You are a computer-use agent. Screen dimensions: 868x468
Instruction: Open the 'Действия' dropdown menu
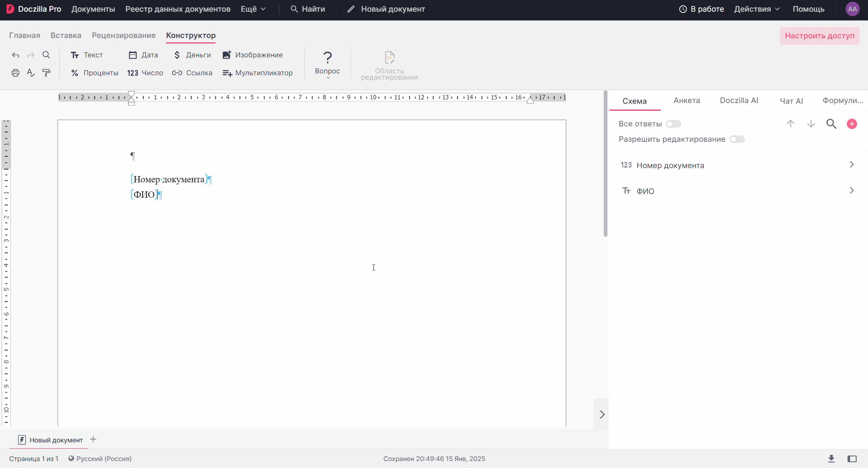pos(757,9)
